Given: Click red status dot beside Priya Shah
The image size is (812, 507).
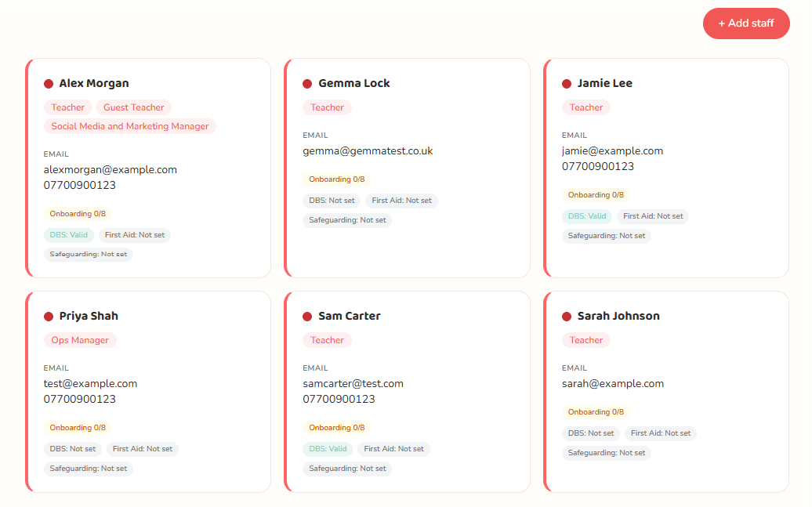Looking at the screenshot, I should point(49,317).
